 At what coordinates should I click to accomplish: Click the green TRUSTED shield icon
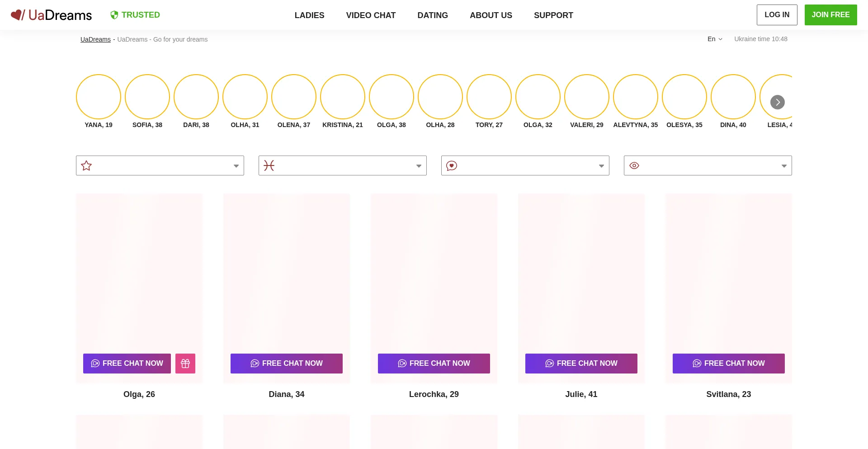click(x=114, y=15)
